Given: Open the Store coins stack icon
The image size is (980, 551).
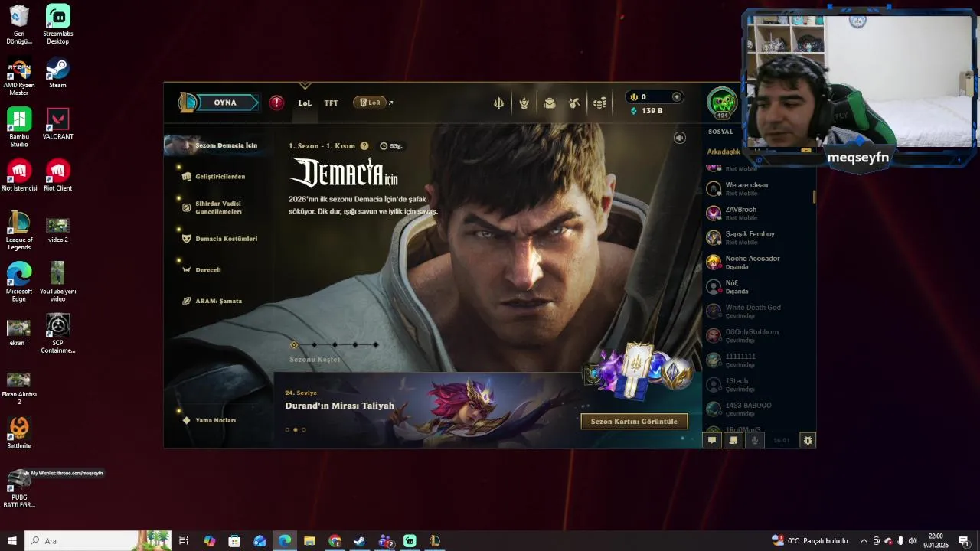Looking at the screenshot, I should [x=600, y=103].
